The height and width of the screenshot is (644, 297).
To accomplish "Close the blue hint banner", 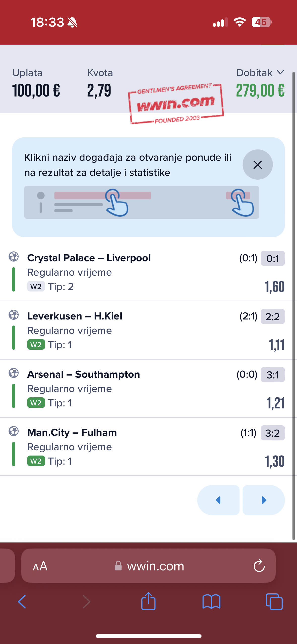I will coord(257,165).
